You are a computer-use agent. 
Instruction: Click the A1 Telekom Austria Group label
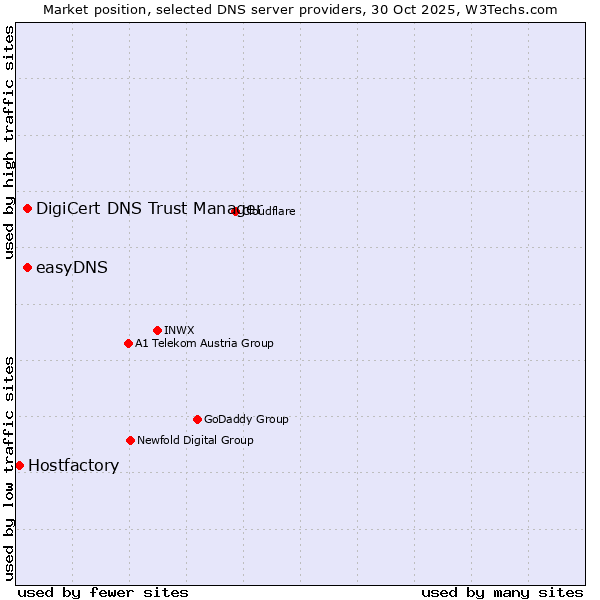204,343
